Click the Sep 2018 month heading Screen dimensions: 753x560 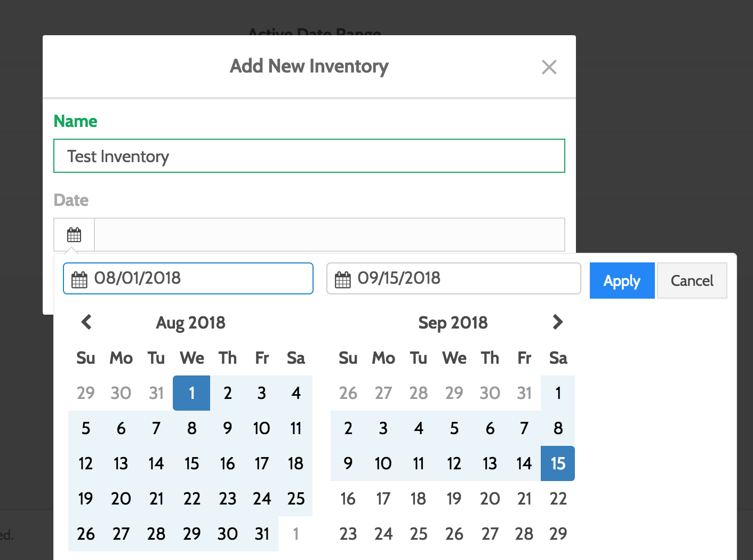coord(453,323)
